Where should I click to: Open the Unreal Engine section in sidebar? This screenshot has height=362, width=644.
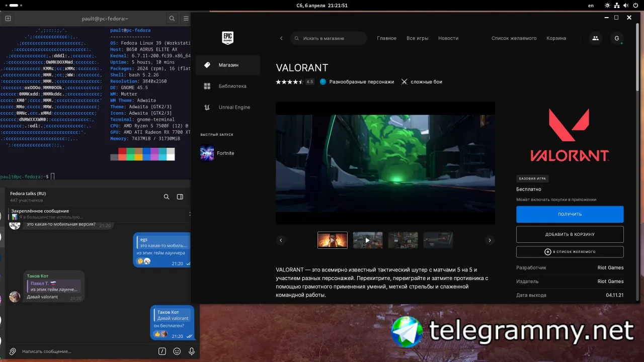pos(228,108)
